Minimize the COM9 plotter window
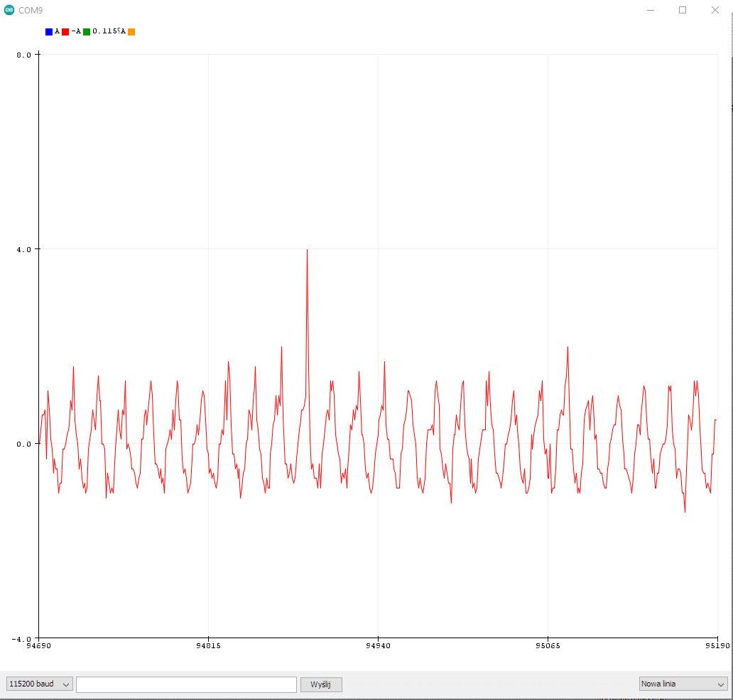The width and height of the screenshot is (733, 700). [651, 10]
